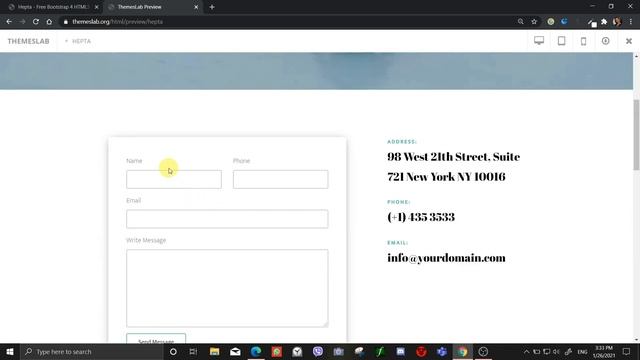Click the download theme icon
640x360 pixels.
[x=606, y=40]
